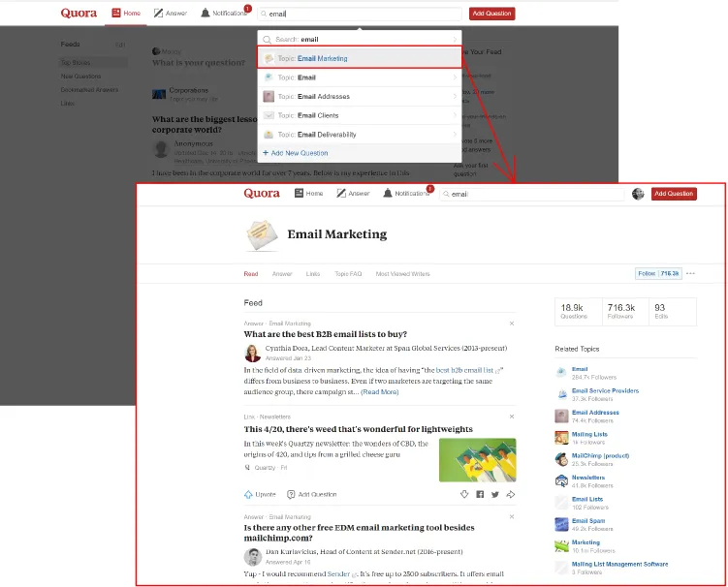Choose the Topic: Email suggestion

(x=360, y=77)
